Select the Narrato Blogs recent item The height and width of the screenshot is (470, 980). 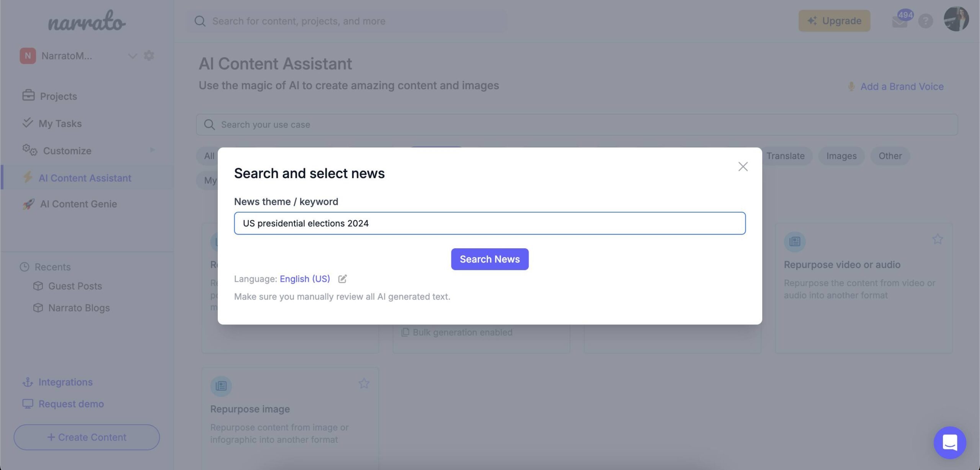coord(78,307)
